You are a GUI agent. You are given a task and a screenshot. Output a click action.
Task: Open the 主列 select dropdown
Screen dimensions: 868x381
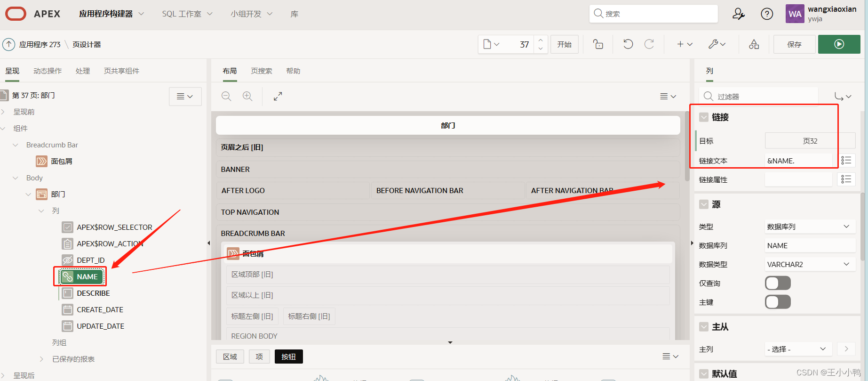(x=798, y=349)
